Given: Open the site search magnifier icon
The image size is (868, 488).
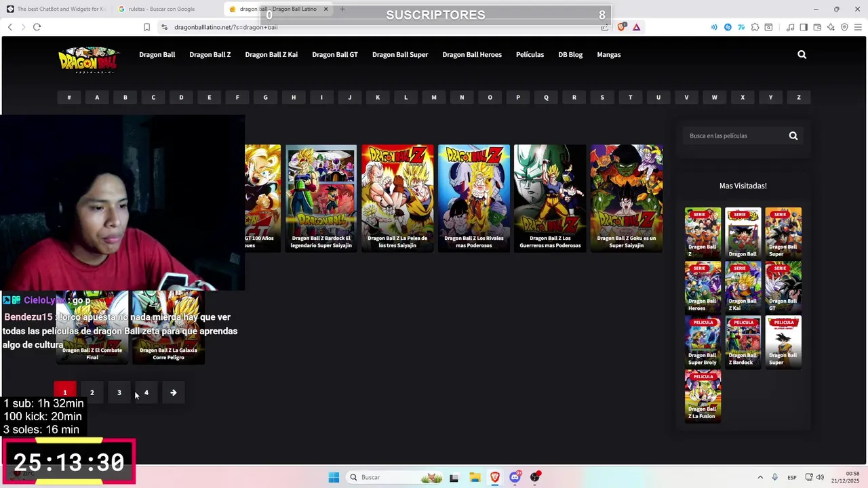Looking at the screenshot, I should click(x=802, y=55).
